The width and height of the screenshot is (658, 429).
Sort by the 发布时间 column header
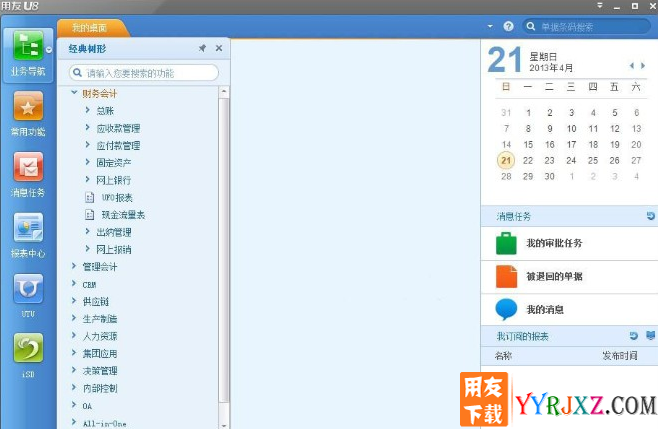tap(620, 356)
